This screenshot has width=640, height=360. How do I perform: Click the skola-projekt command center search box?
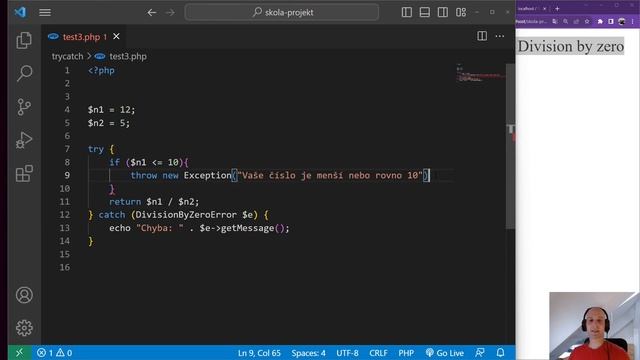pyautogui.click(x=282, y=12)
